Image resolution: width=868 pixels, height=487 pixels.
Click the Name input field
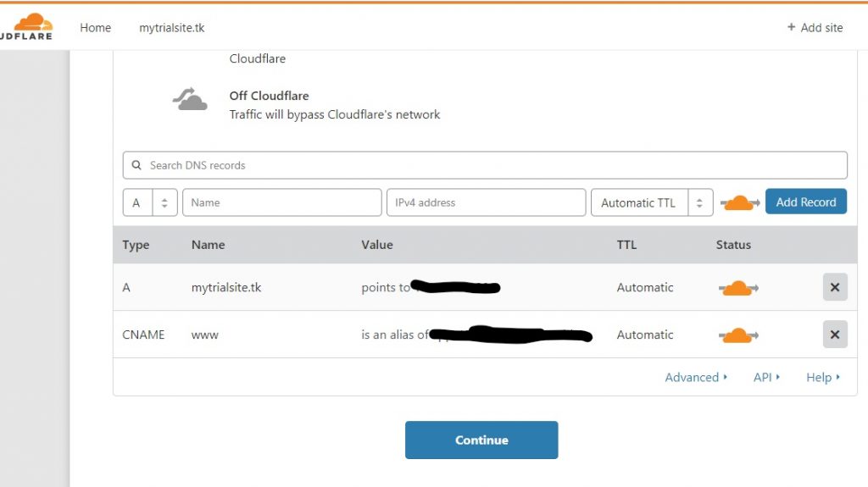[x=281, y=202]
